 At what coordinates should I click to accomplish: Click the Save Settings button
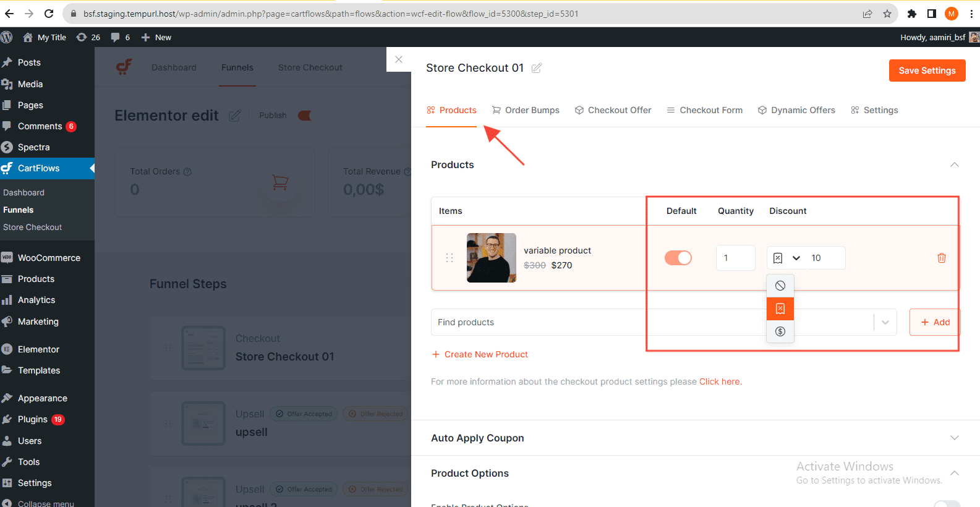[927, 70]
